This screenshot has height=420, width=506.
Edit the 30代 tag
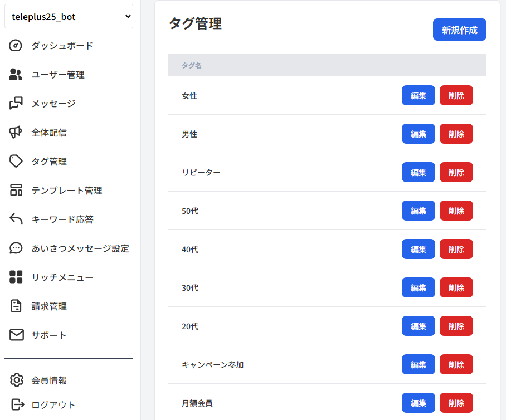click(x=418, y=287)
